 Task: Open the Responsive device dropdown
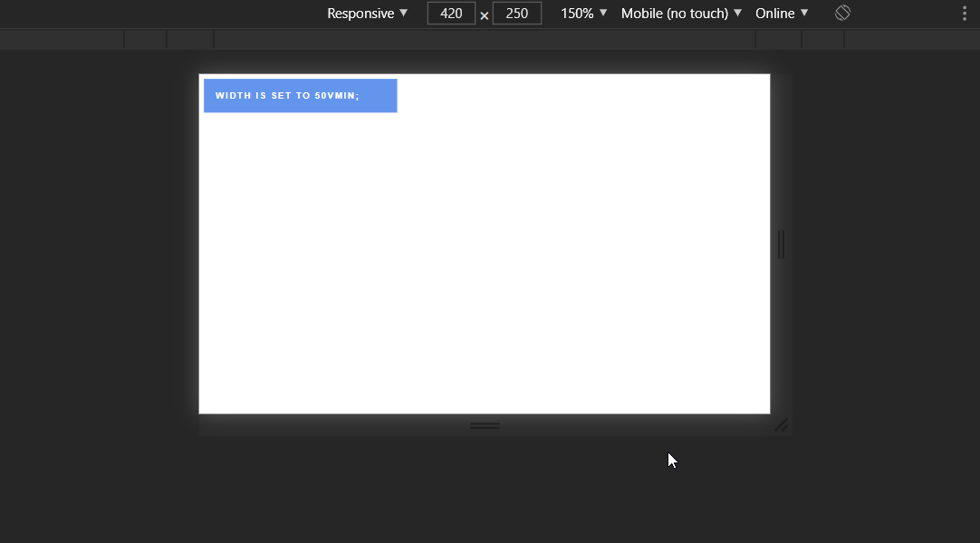pos(368,14)
